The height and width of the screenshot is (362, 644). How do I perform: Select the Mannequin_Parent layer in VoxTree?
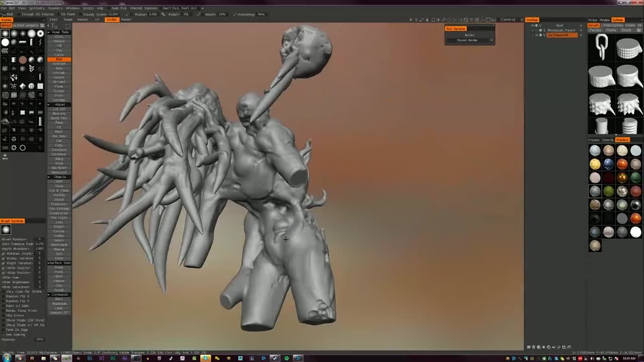coord(561,30)
